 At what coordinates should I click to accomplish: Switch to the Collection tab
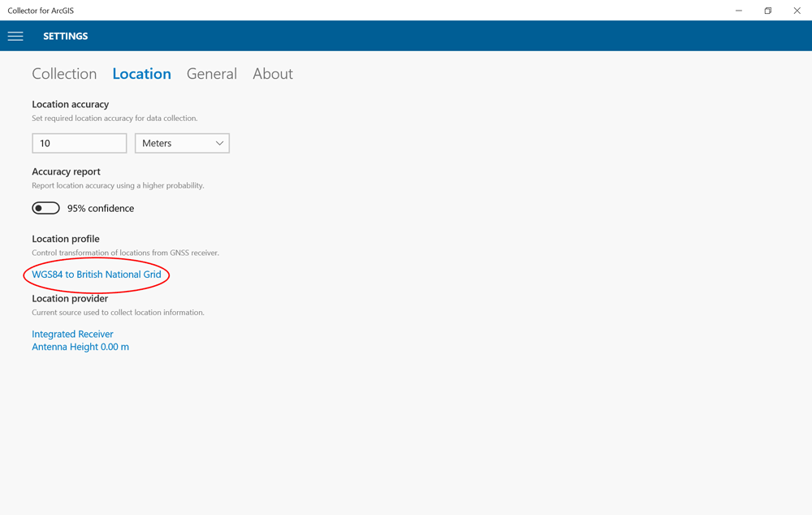point(64,74)
